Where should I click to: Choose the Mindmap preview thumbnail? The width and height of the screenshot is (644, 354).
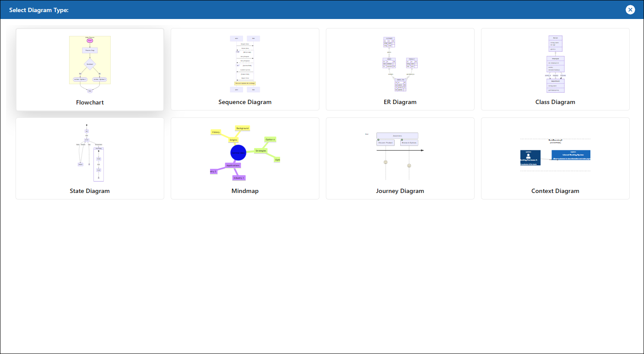245,153
